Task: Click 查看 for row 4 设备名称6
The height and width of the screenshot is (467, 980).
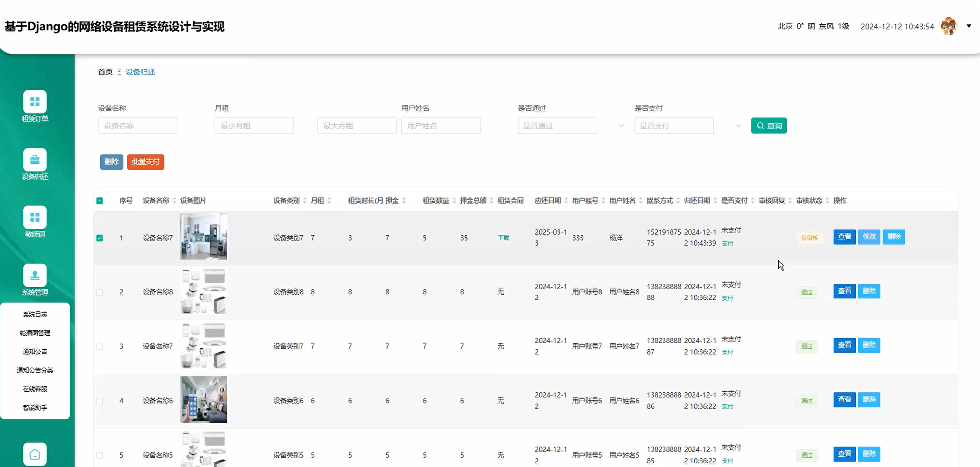Action: coord(845,400)
